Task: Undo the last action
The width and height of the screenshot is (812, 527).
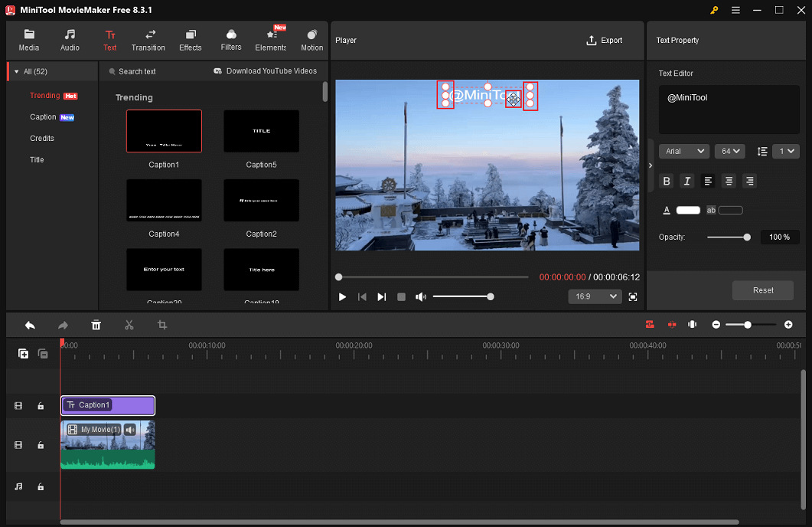Action: pyautogui.click(x=30, y=325)
